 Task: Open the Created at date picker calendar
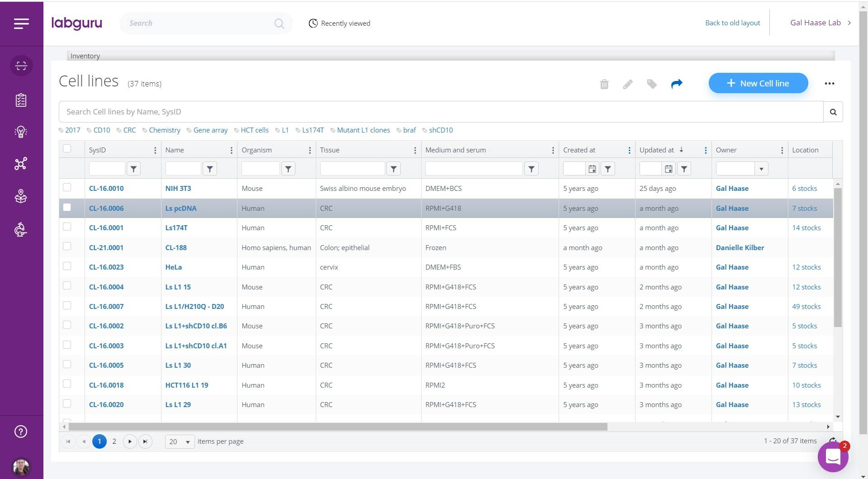point(593,168)
